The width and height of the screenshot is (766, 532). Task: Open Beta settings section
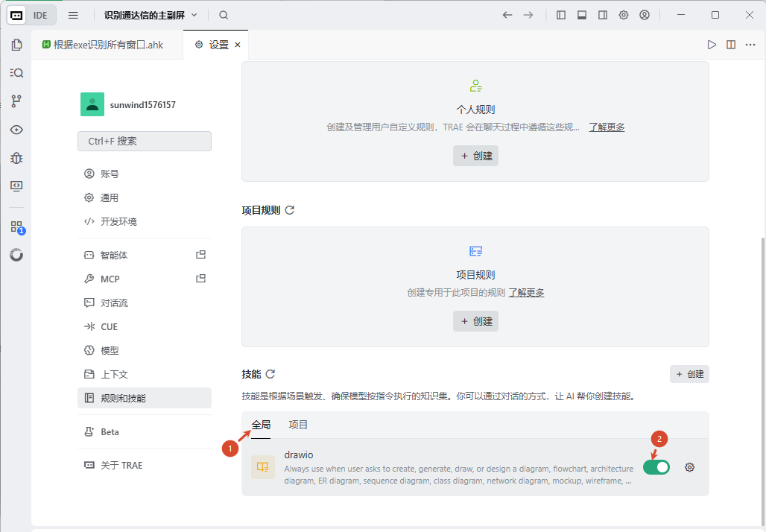pos(145,432)
